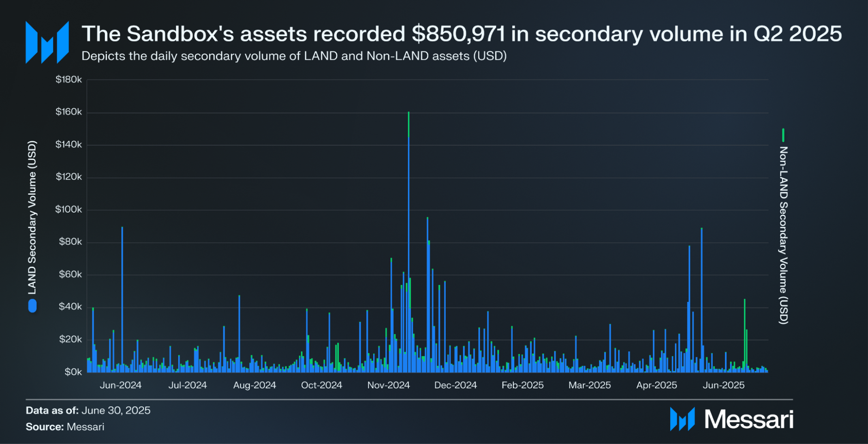Click the $100k y-axis label

68,209
